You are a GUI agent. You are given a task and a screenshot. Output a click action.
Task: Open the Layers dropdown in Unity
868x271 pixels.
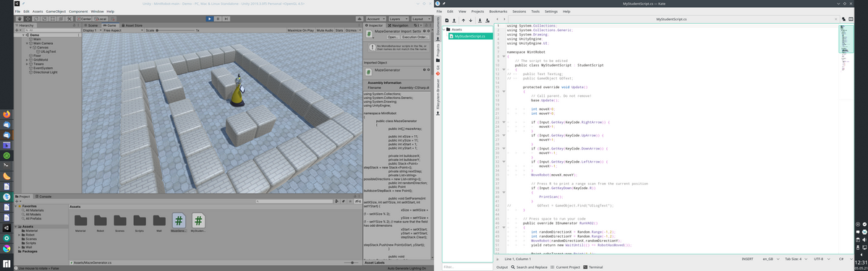pos(399,19)
